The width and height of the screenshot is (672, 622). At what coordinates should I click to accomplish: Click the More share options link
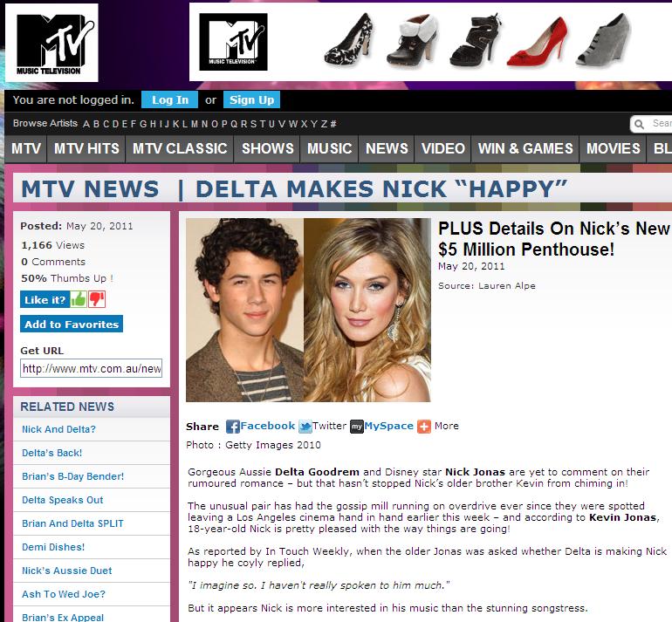point(446,426)
